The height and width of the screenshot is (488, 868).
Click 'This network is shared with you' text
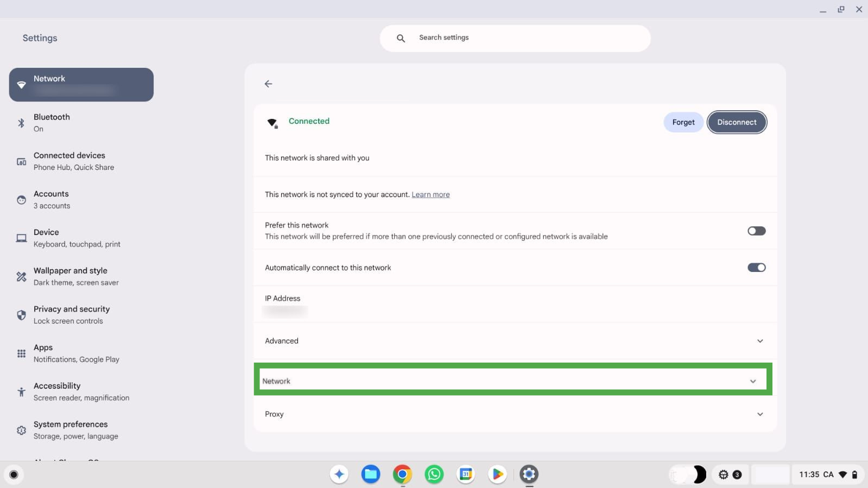[317, 158]
